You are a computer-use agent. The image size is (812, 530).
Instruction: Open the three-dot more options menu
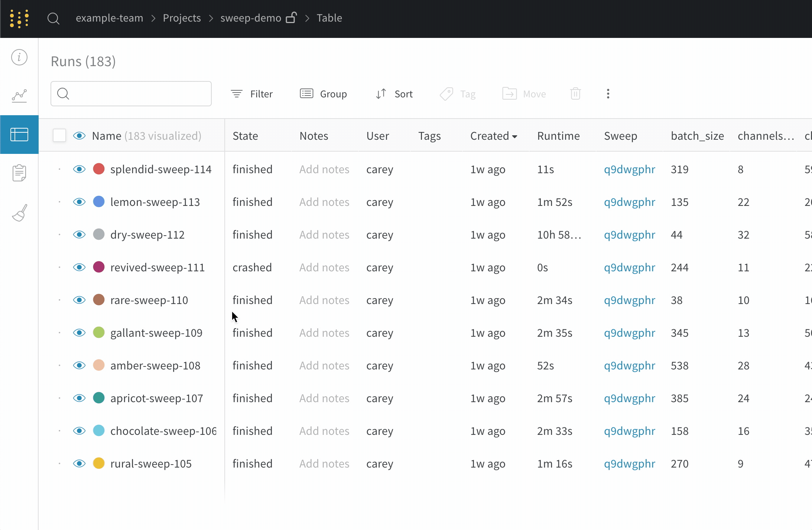coord(608,94)
